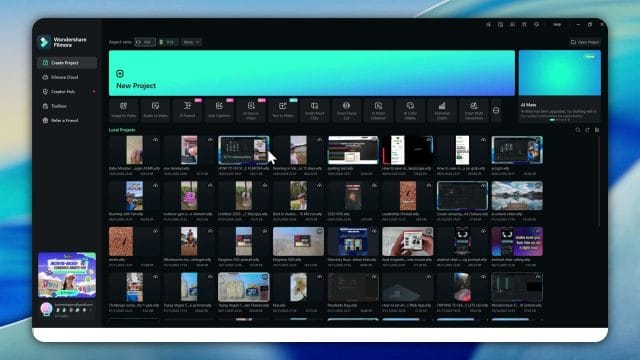Refresh the Local Projects list
This screenshot has height=360, width=640.
point(587,130)
